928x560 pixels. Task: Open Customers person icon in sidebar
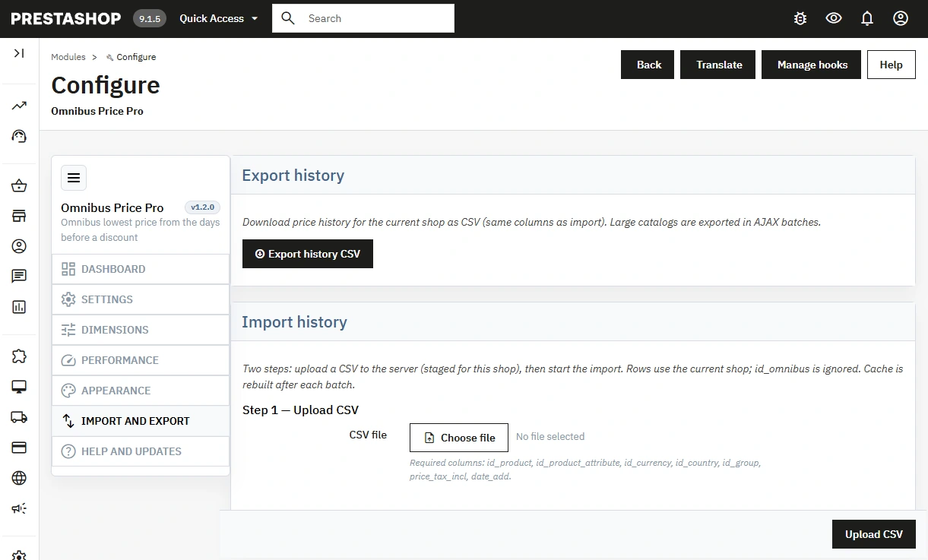(19, 246)
